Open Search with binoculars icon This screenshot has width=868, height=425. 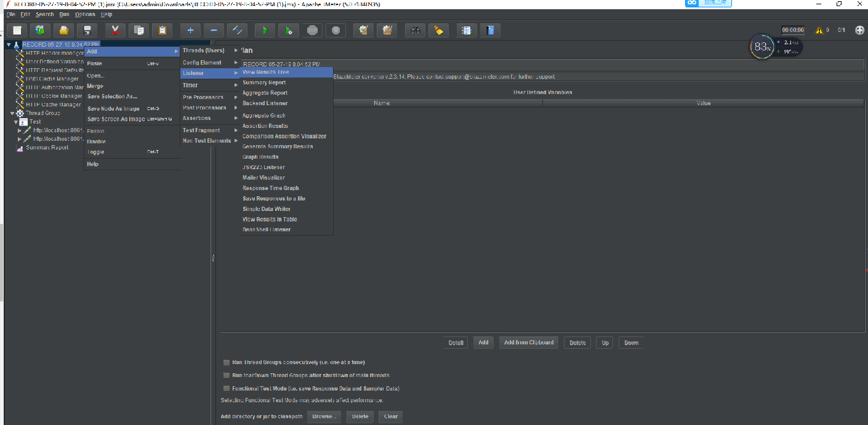click(x=416, y=30)
